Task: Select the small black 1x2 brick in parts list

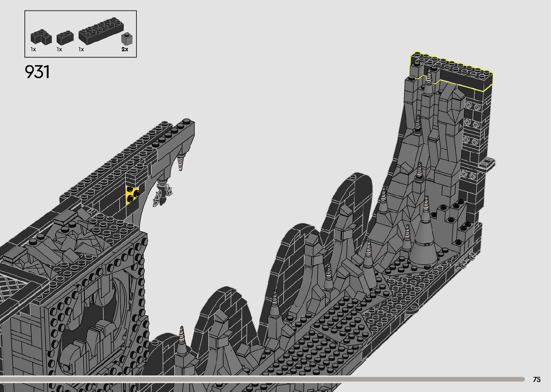Action: click(x=65, y=37)
